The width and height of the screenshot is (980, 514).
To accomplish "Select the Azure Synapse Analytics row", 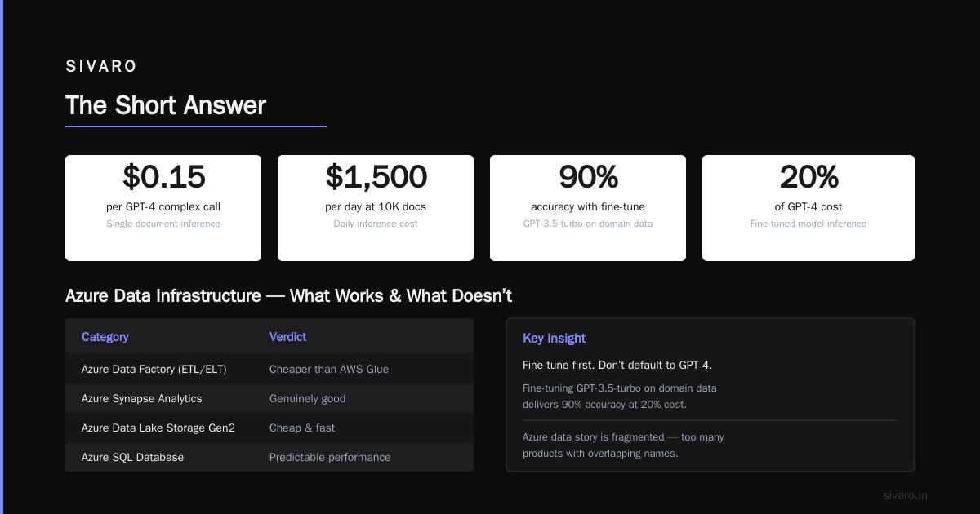I will pyautogui.click(x=269, y=398).
